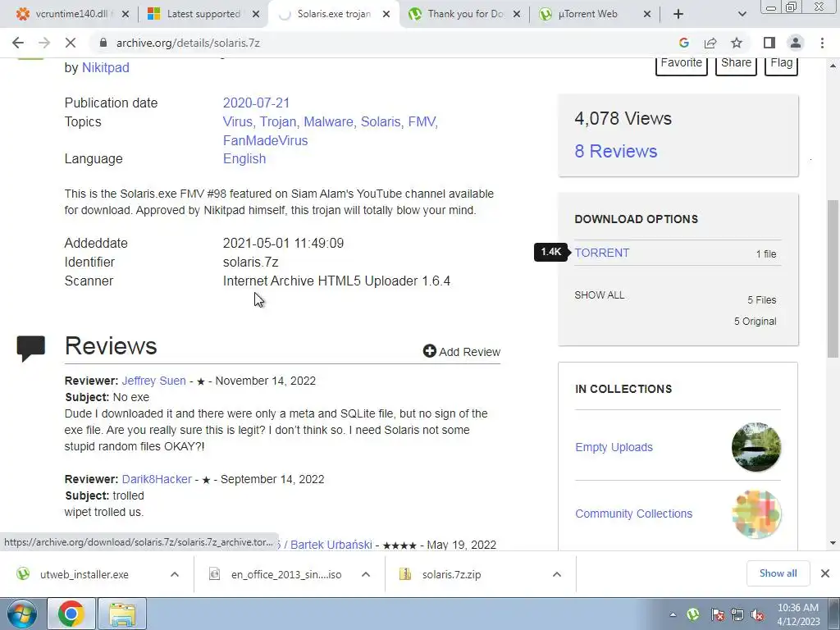This screenshot has height=630, width=840.
Task: Show hidden system tray icons
Action: pyautogui.click(x=673, y=614)
